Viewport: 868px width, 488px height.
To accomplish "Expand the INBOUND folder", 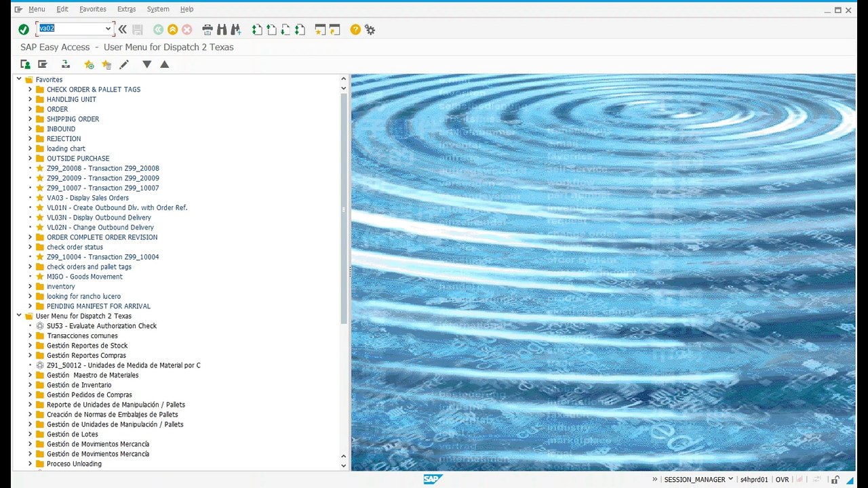I will click(30, 129).
